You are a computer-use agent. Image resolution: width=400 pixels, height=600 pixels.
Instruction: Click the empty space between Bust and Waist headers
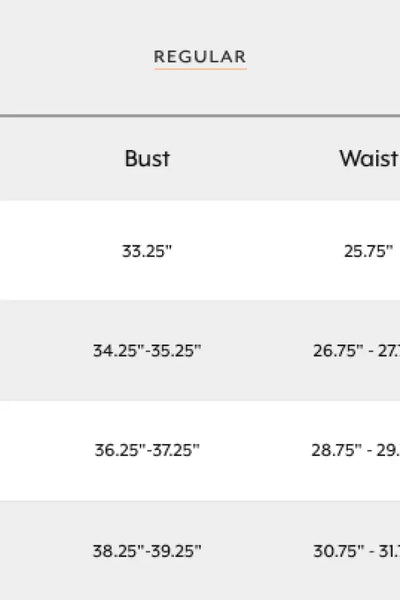[255, 158]
